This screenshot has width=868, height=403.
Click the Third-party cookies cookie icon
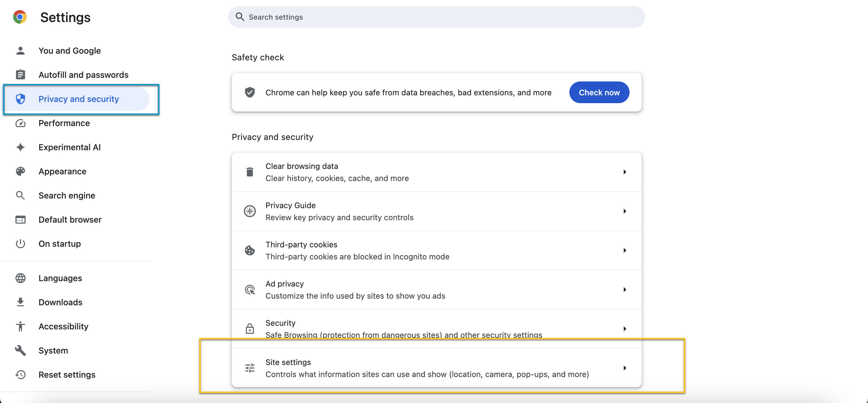[x=250, y=250]
